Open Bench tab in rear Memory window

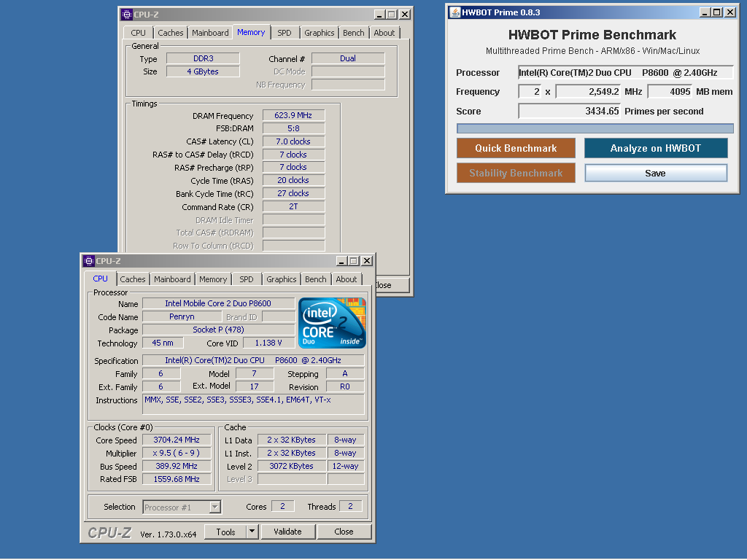coord(354,32)
